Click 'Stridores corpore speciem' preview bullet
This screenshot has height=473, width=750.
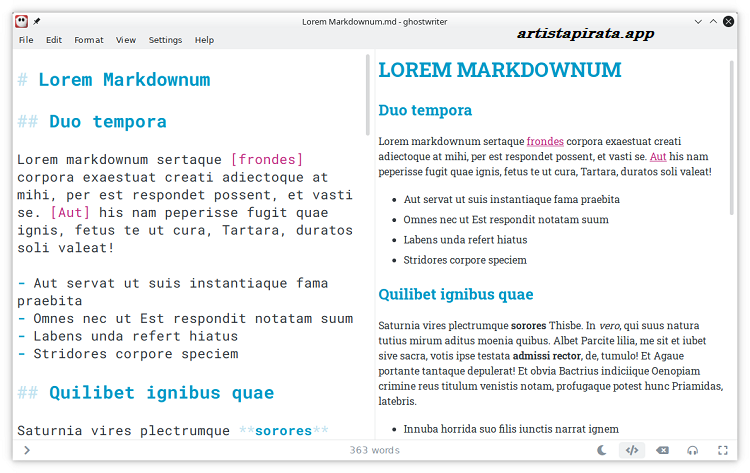(x=465, y=260)
